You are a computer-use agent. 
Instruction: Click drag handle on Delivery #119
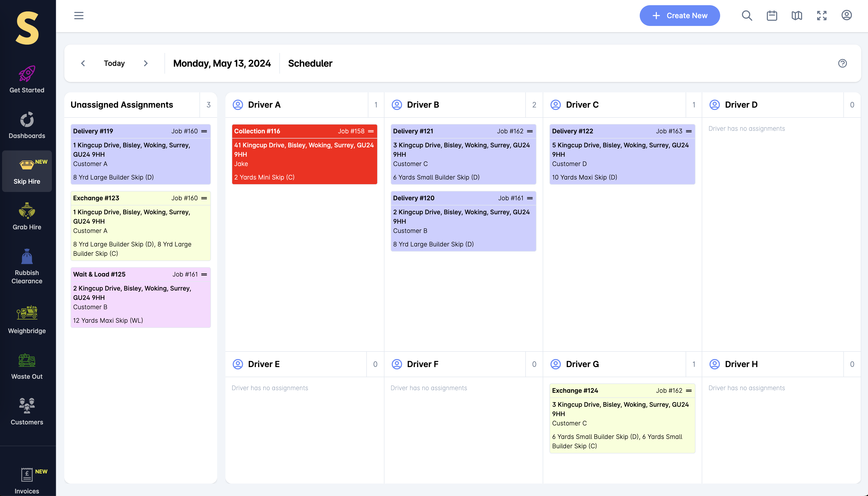(x=204, y=131)
